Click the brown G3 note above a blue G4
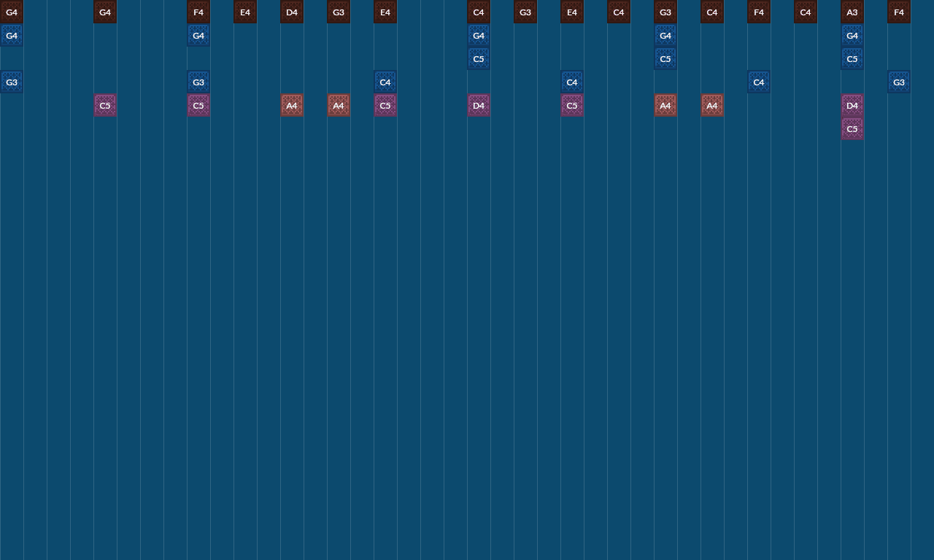Image resolution: width=934 pixels, height=560 pixels. (665, 12)
